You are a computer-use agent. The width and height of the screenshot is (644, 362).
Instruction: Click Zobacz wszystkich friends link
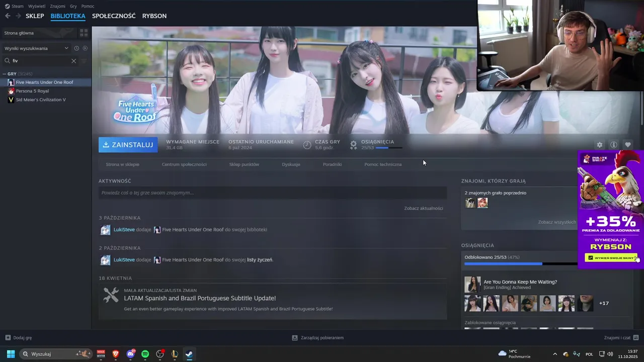557,222
